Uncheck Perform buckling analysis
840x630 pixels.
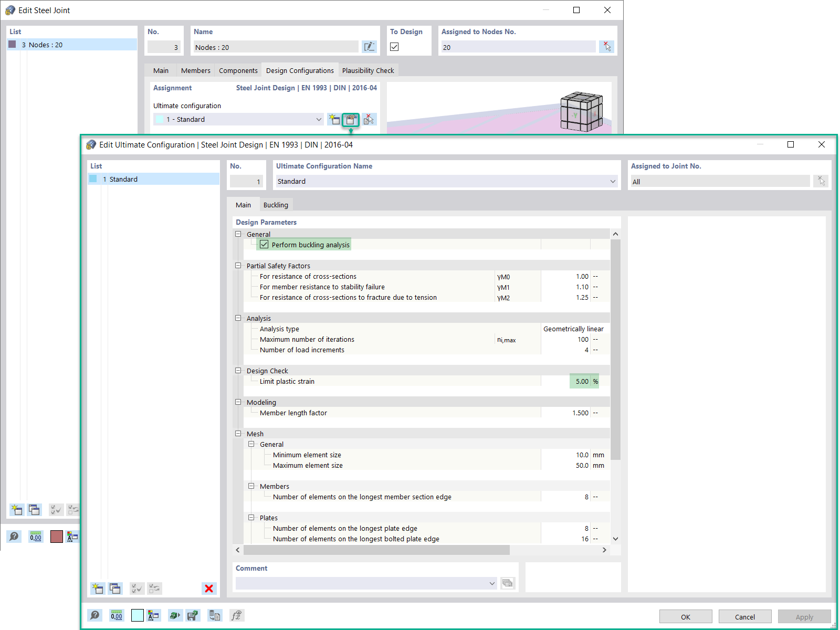click(264, 244)
